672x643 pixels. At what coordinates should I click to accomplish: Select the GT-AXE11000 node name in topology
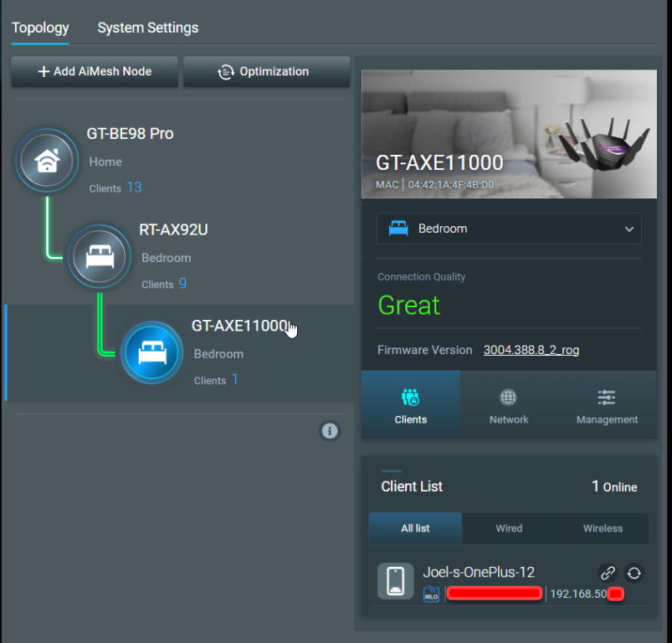tap(239, 326)
